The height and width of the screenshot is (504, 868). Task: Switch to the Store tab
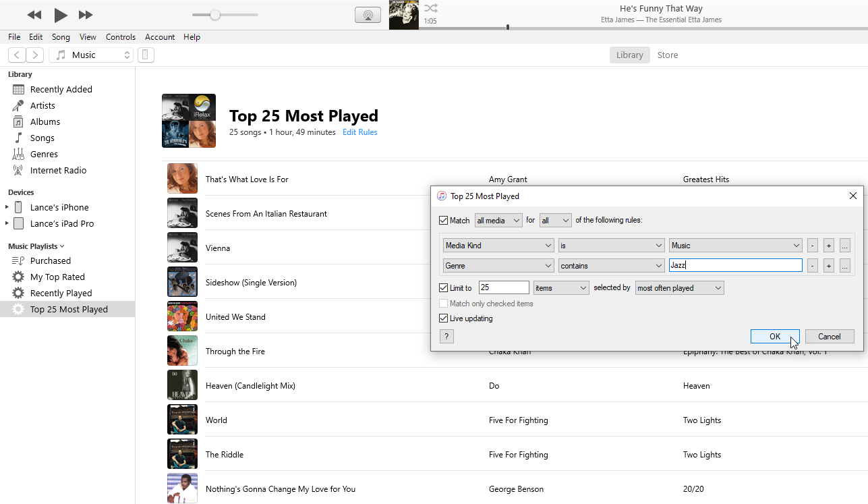pos(668,55)
